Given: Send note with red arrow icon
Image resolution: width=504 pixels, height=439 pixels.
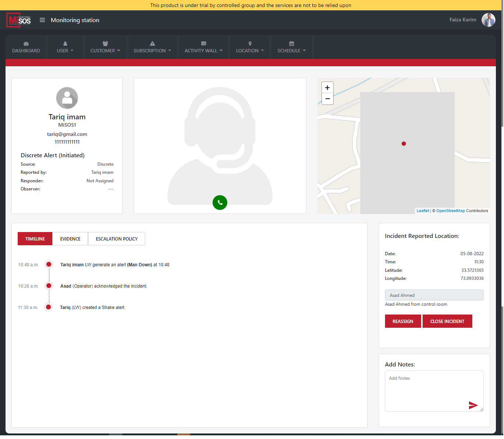Looking at the screenshot, I should click(473, 405).
